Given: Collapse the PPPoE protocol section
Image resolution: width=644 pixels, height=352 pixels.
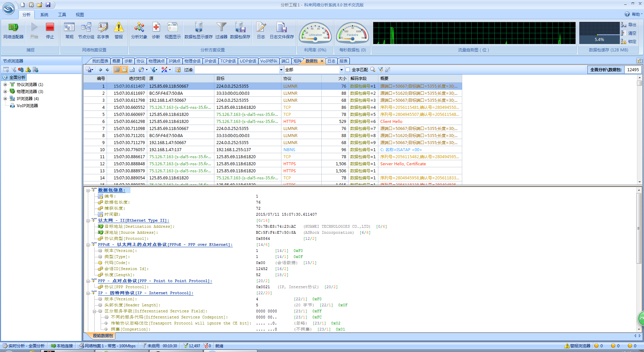Looking at the screenshot, I should pos(88,245).
